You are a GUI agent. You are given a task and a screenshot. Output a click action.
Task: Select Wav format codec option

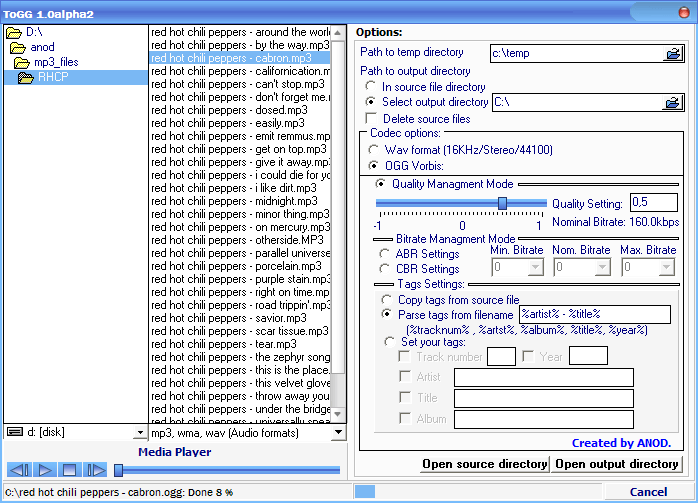coord(373,150)
